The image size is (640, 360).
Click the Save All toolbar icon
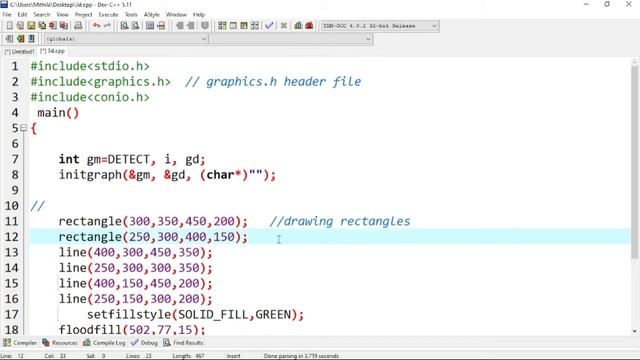click(x=42, y=26)
